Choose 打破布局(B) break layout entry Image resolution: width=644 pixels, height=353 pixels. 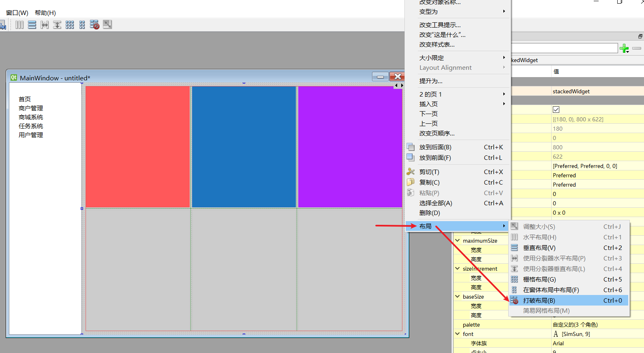[569, 301]
